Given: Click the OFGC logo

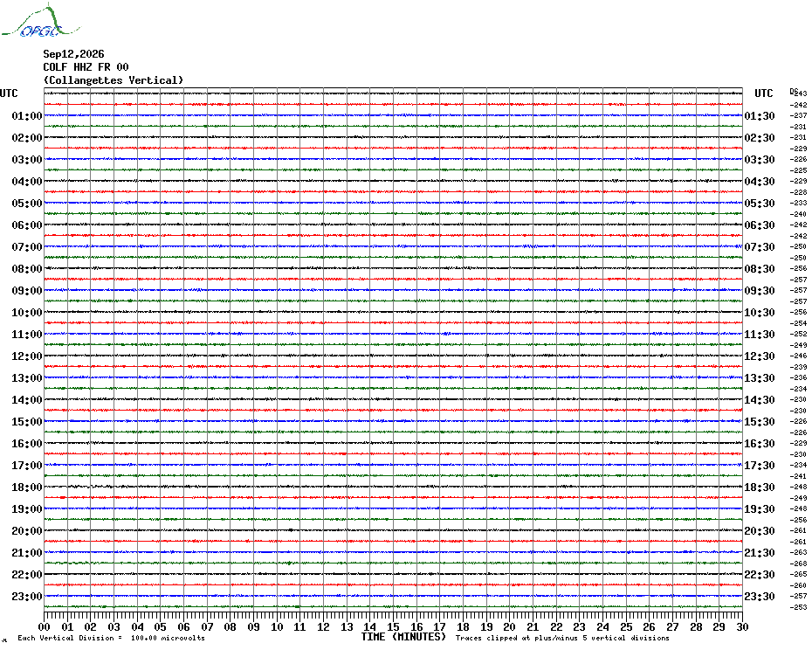Looking at the screenshot, I should click(x=40, y=22).
